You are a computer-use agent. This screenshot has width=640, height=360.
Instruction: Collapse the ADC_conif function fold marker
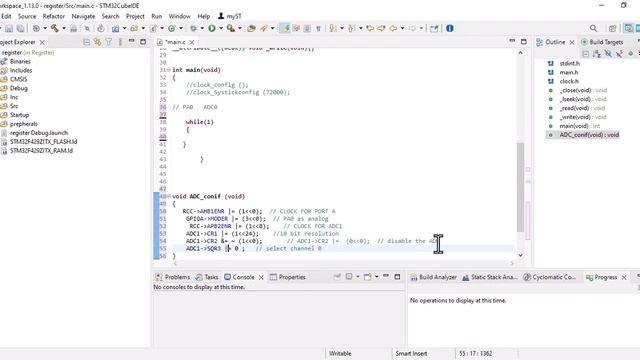coord(169,196)
